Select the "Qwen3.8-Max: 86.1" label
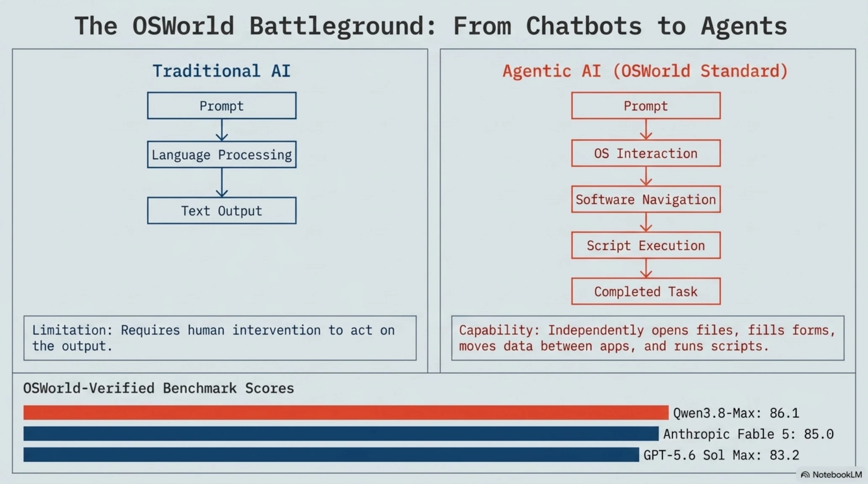Screen dimensions: 868x484 tap(736, 413)
